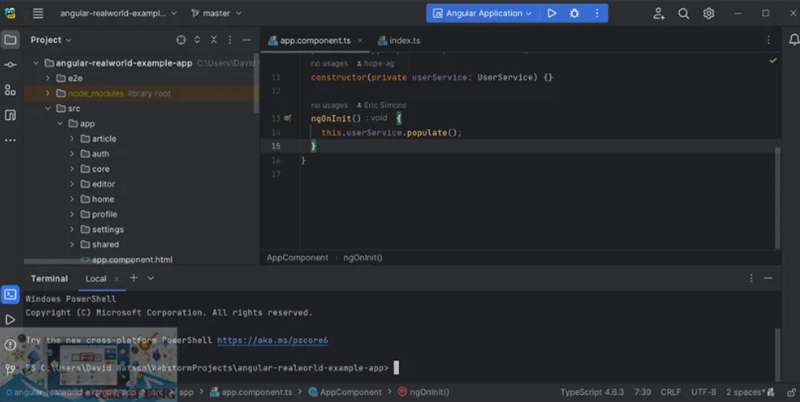Expand the shared folder
The height and width of the screenshot is (402, 800).
(72, 244)
